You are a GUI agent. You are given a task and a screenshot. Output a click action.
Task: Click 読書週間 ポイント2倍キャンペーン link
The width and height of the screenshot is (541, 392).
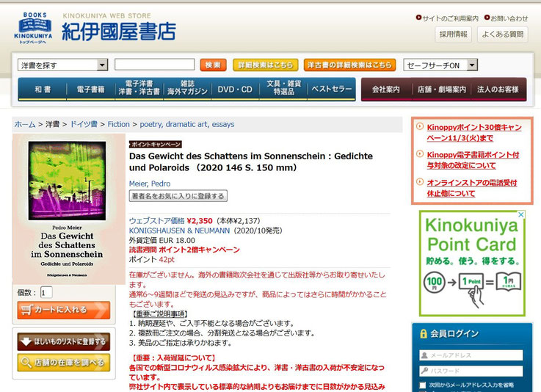point(184,250)
